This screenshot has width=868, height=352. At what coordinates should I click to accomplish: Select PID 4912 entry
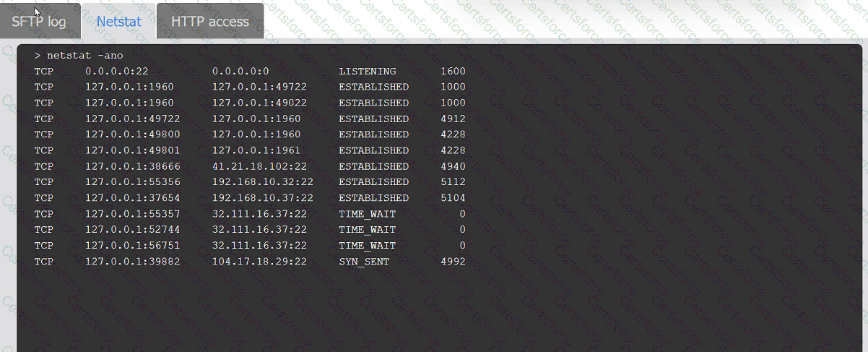[453, 119]
